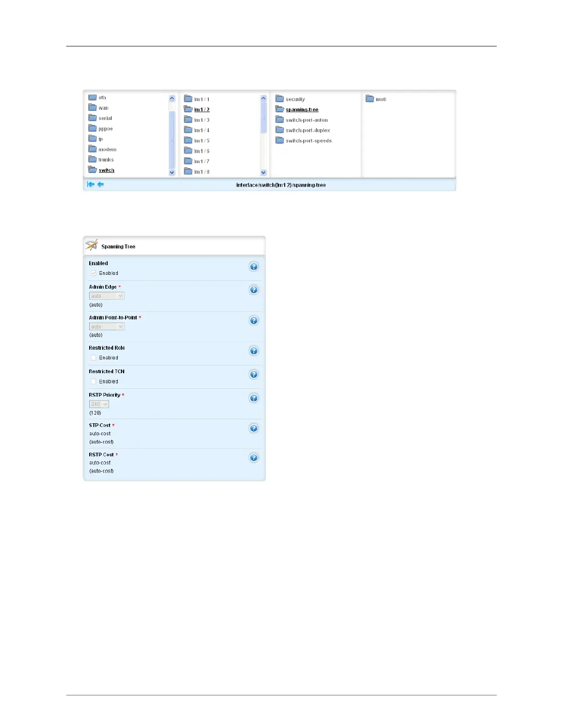Screen dimensions: 563x728
Task: Select port lm1 / 4
Action: tap(197, 130)
